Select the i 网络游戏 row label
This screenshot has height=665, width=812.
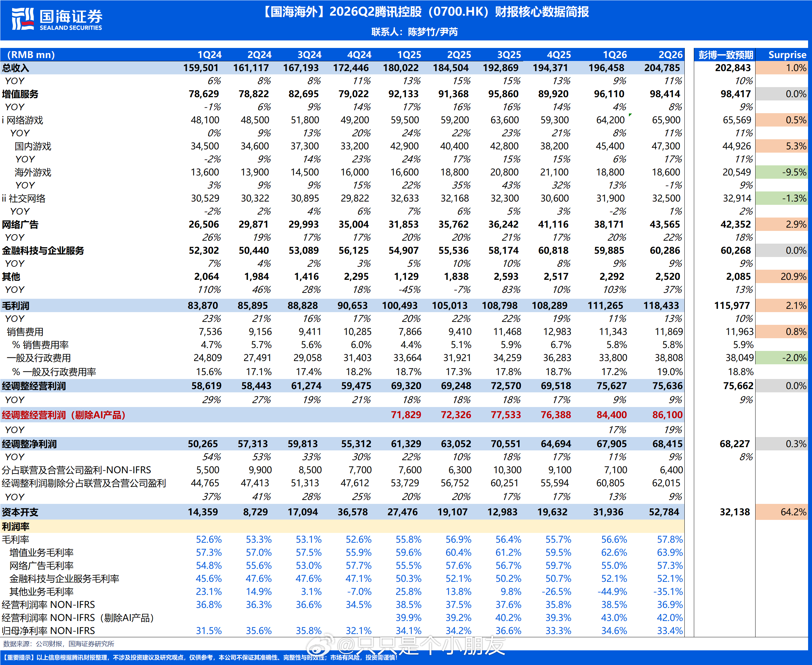(23, 120)
